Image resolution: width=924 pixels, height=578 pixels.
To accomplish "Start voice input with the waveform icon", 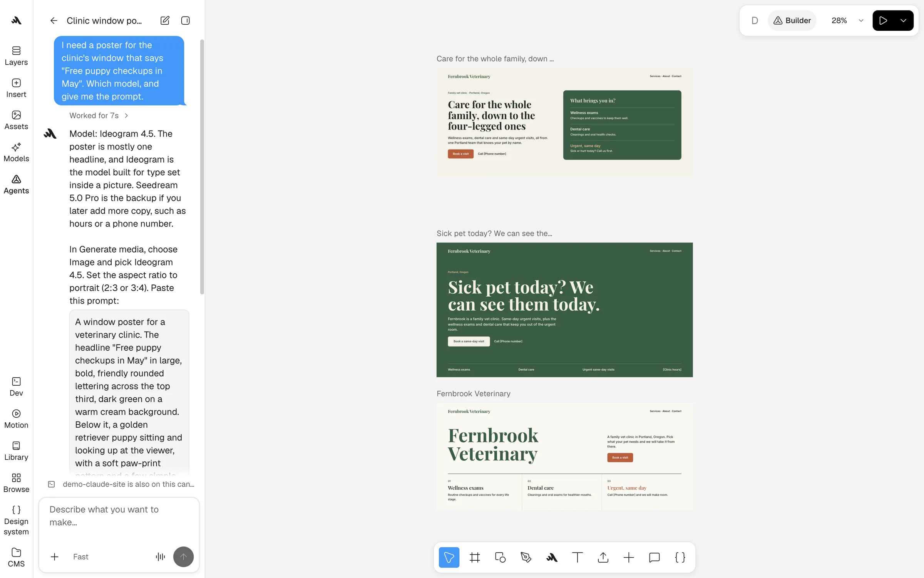I will coord(160,557).
